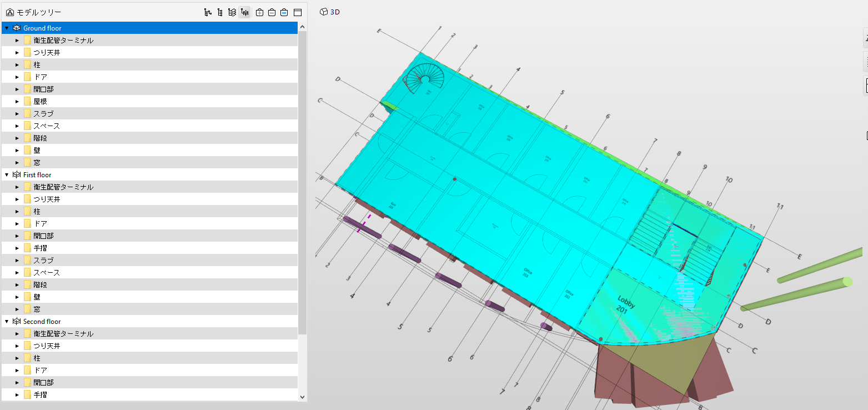868x410 pixels.
Task: Select 壁 under First floor
Action: pyautogui.click(x=150, y=297)
